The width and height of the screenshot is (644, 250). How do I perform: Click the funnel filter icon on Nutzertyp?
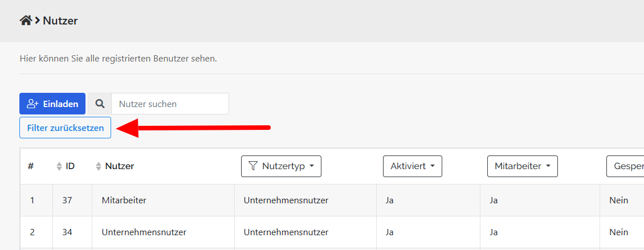point(253,166)
